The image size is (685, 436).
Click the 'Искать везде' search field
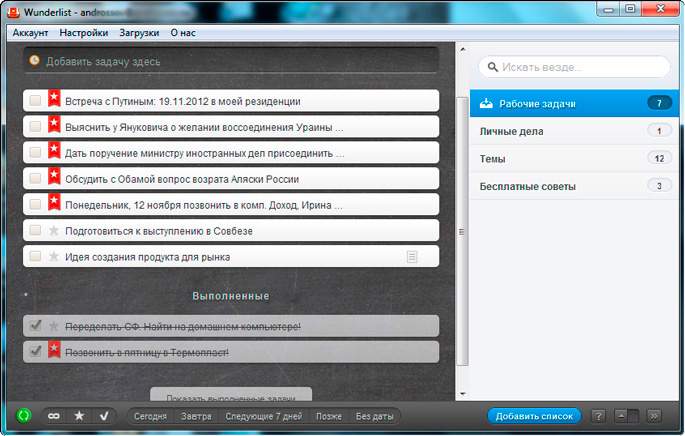[x=574, y=67]
